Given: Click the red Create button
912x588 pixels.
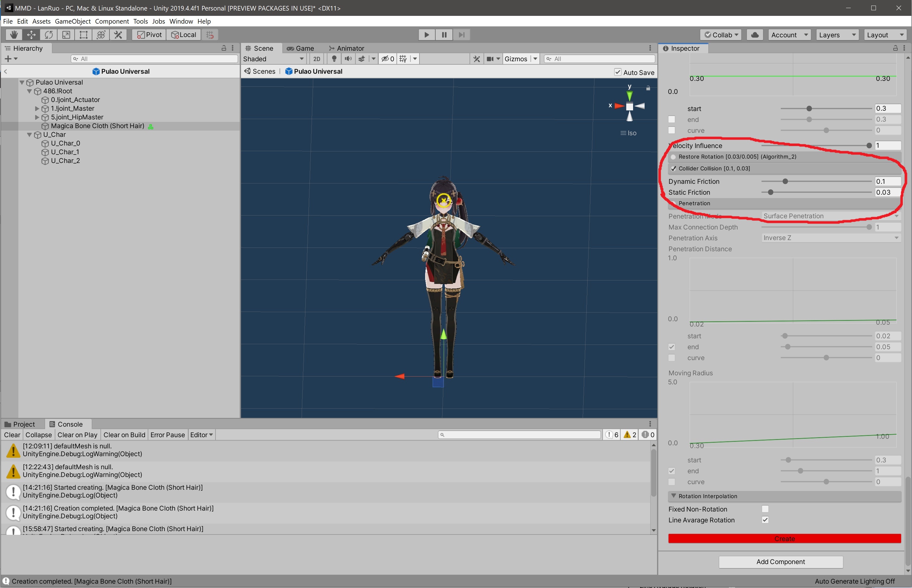Looking at the screenshot, I should click(x=784, y=538).
